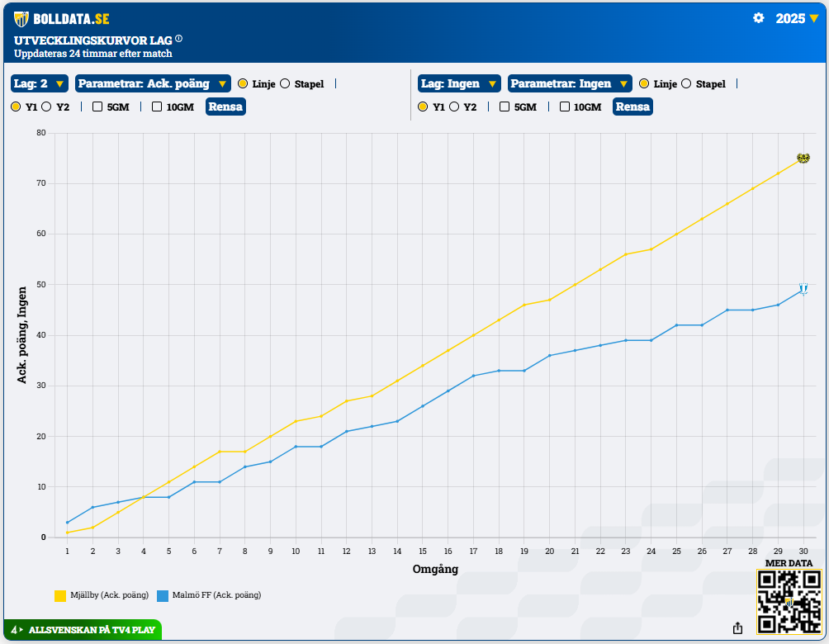
Task: Select the left Stapel radio button
Action: pos(285,83)
